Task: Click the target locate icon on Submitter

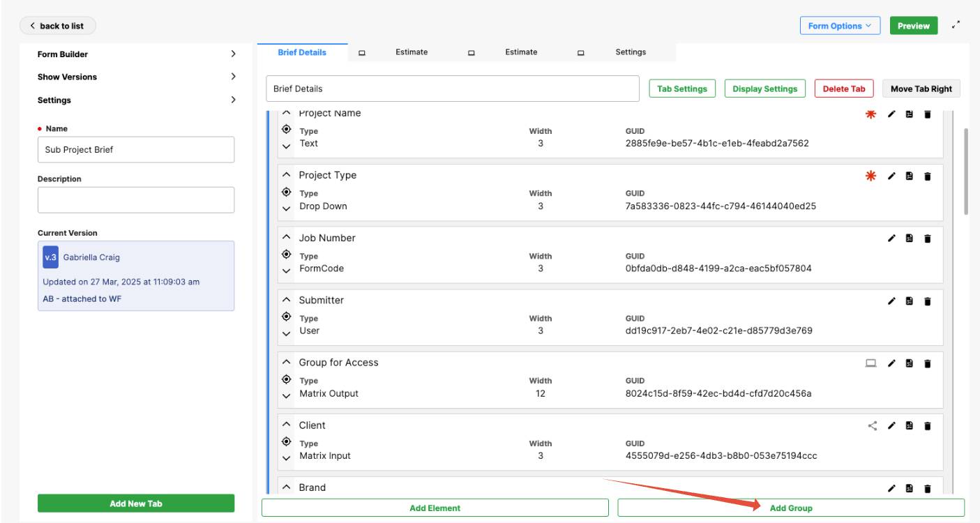Action: coord(286,317)
